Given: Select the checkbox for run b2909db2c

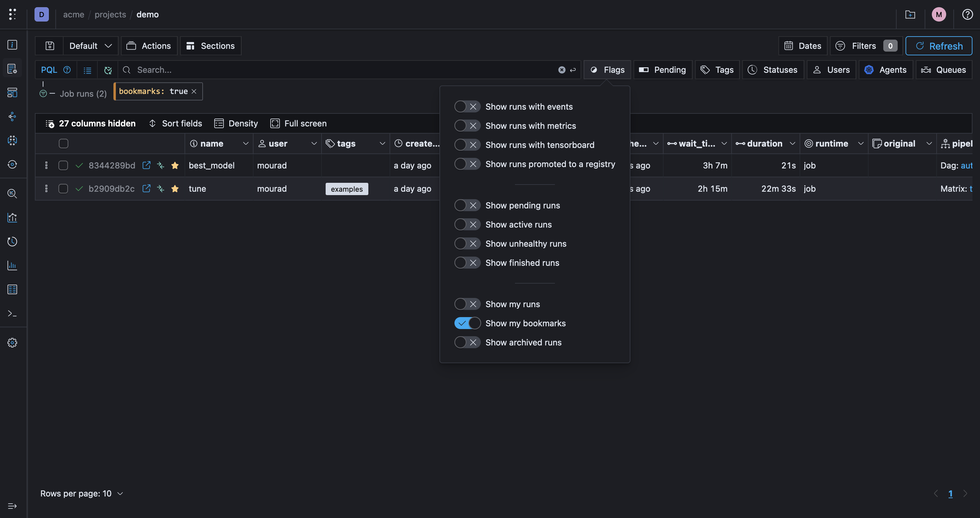Looking at the screenshot, I should [x=63, y=189].
